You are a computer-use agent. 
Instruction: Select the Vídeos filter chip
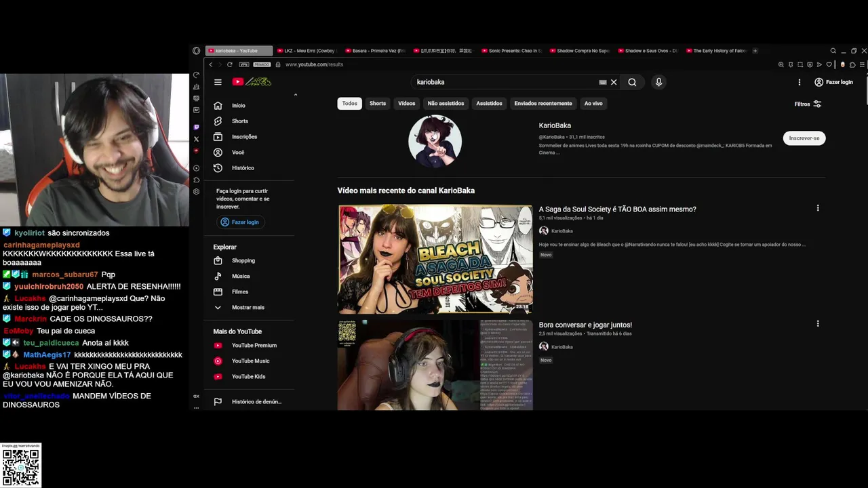pos(407,104)
